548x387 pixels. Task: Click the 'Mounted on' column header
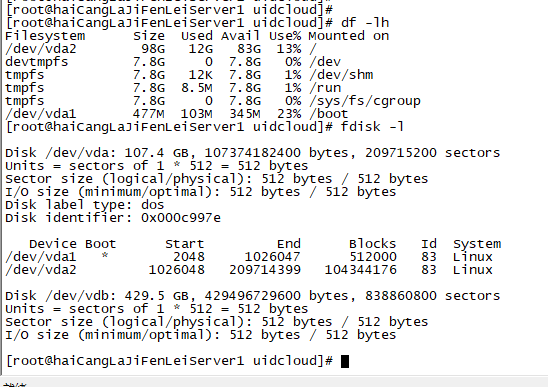point(349,36)
